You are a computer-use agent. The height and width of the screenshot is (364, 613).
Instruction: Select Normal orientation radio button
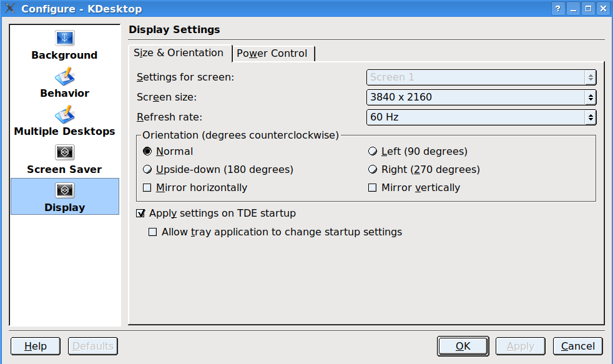pos(147,151)
